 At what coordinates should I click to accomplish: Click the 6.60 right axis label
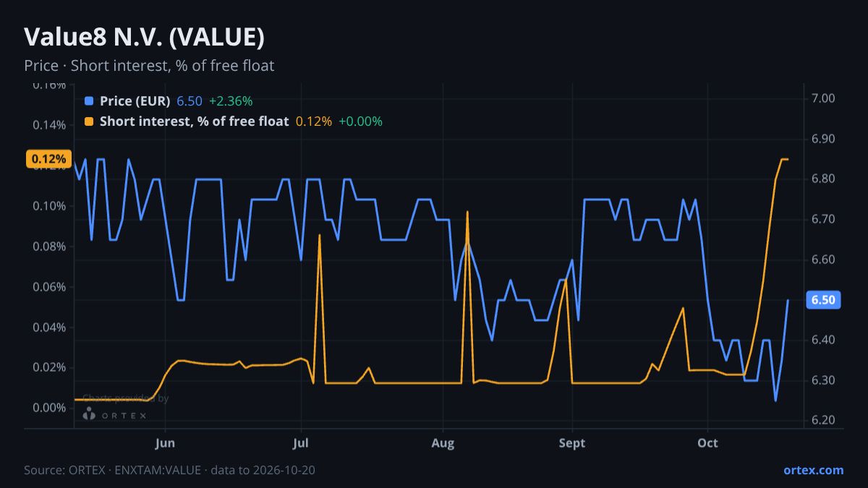pyautogui.click(x=825, y=260)
